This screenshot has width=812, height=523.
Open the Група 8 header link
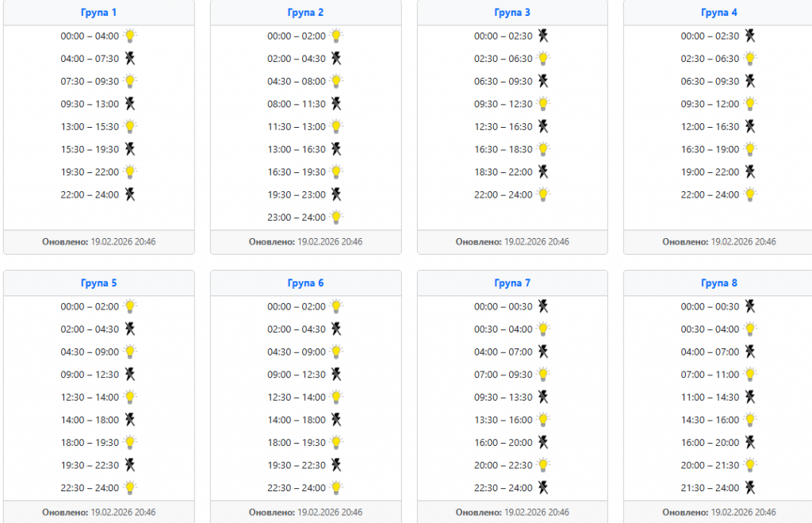[x=719, y=283]
